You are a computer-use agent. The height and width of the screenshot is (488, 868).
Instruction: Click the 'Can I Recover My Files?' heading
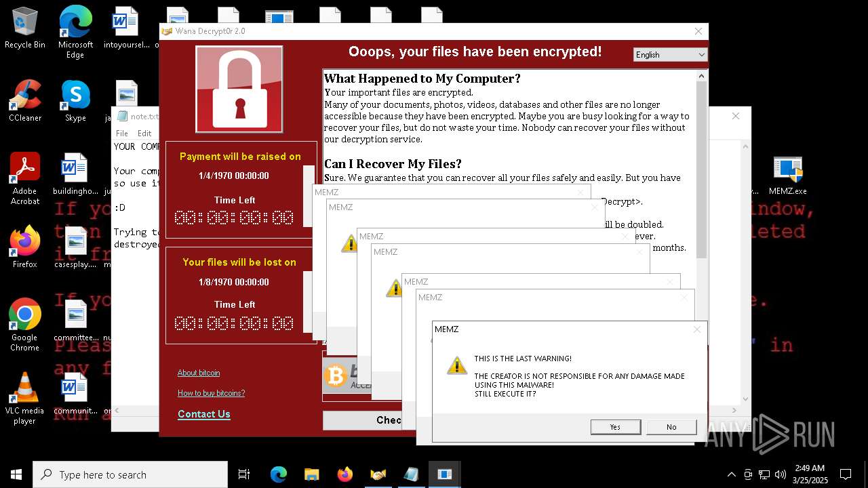[x=393, y=164]
